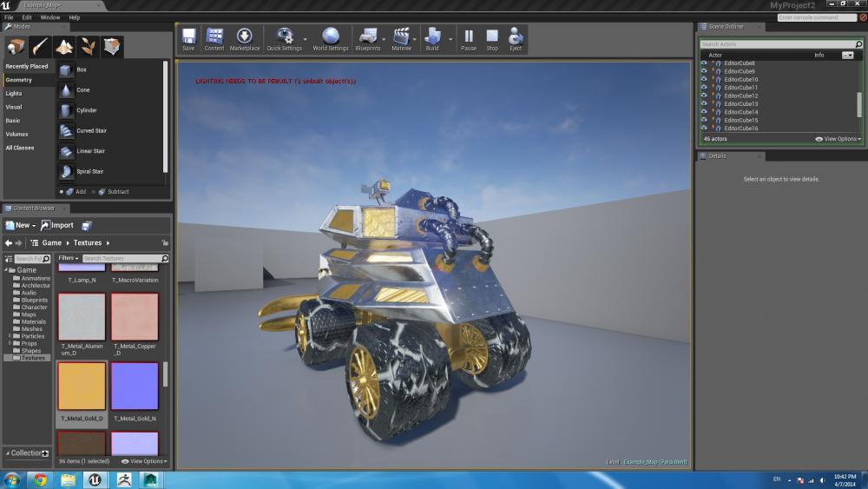
Task: Open the Content browser toolbar icon
Action: coord(214,39)
